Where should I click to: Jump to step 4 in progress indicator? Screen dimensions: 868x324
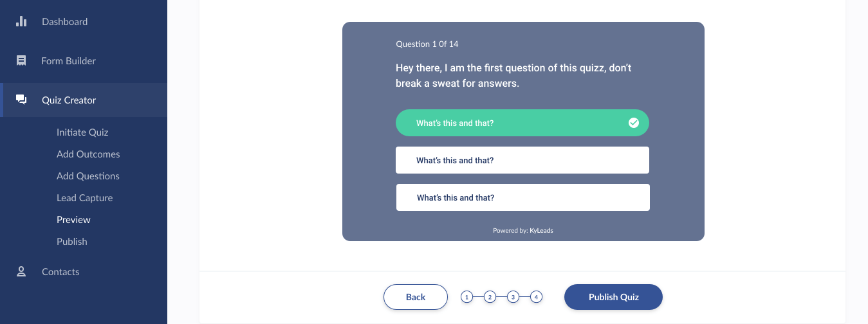(537, 297)
